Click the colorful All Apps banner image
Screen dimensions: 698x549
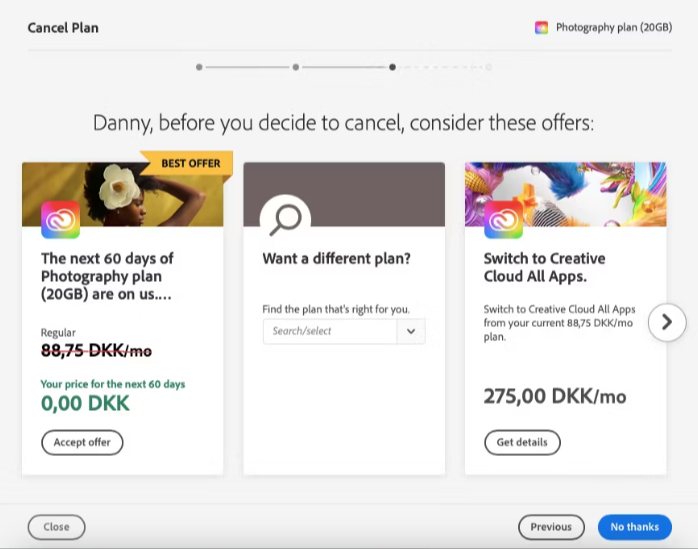coord(566,194)
